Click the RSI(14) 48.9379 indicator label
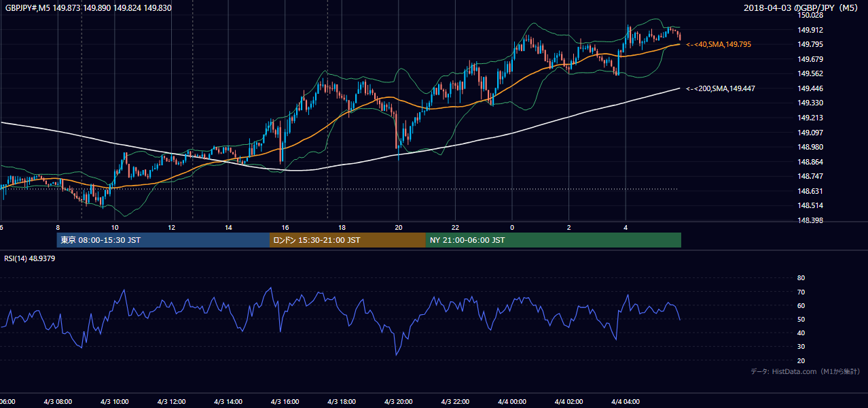 (29, 258)
